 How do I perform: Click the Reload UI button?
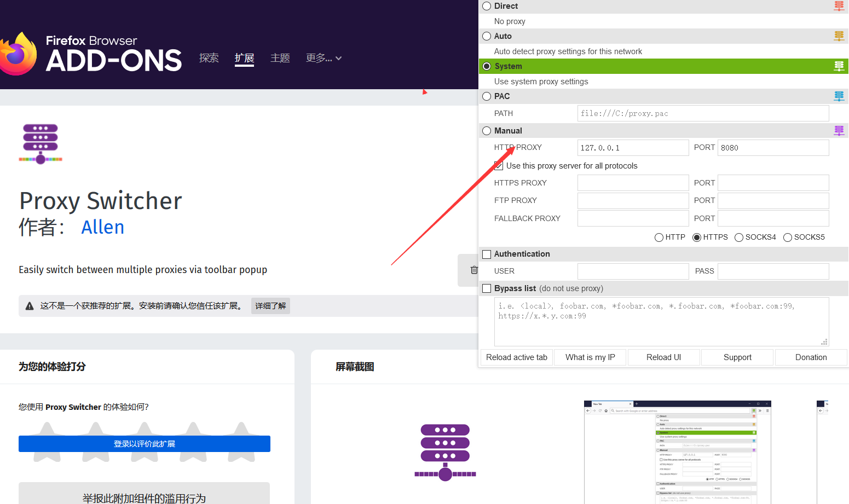coord(664,357)
